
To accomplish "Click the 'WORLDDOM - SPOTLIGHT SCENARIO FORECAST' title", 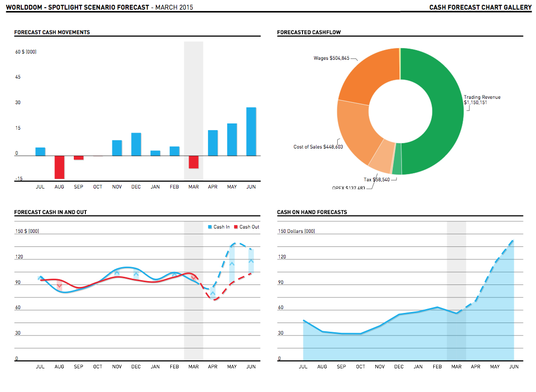I will (x=78, y=7).
